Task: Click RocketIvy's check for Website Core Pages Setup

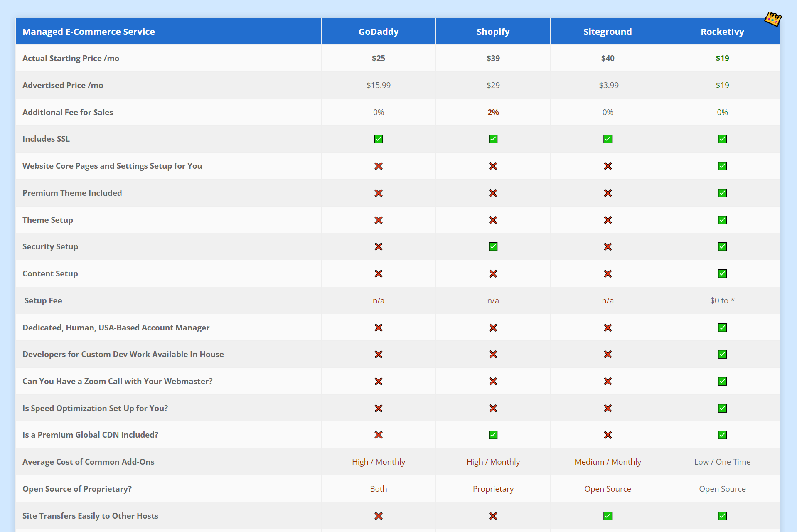Action: [x=723, y=166]
